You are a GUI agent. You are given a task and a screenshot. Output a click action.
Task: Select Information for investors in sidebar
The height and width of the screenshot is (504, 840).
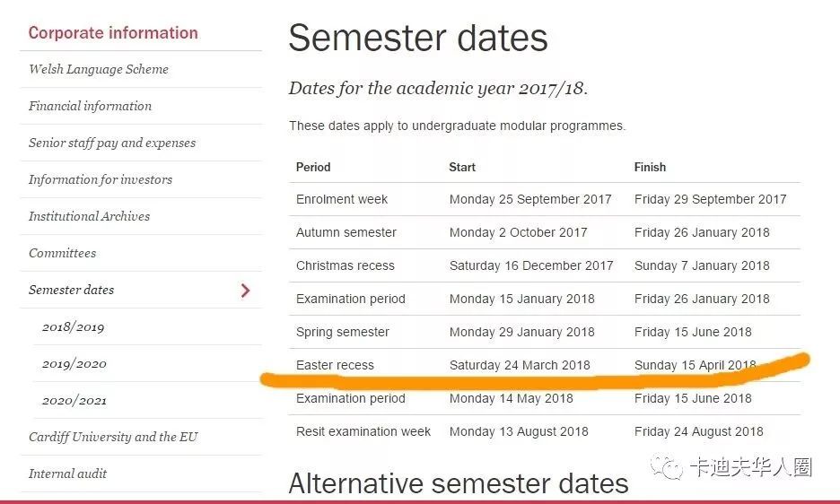pyautogui.click(x=101, y=179)
